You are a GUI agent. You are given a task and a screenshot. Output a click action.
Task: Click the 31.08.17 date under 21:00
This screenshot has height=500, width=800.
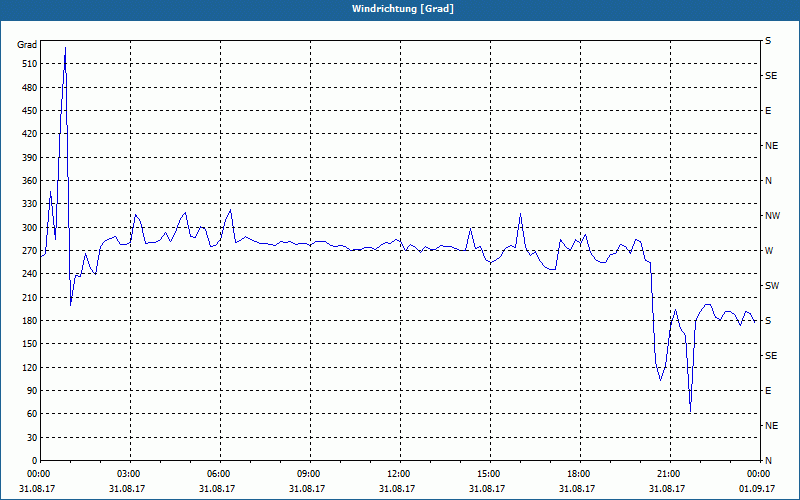point(667,489)
